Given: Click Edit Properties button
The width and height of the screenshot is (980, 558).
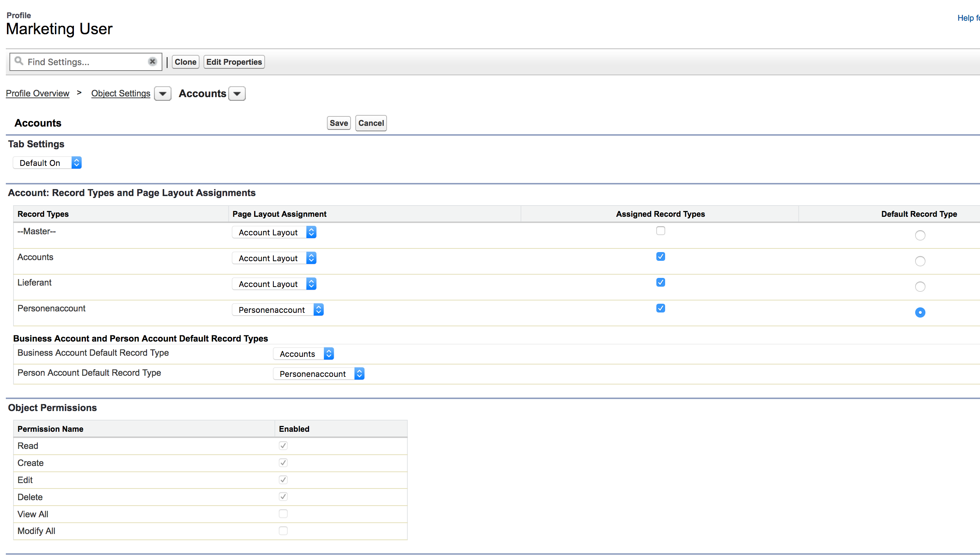Looking at the screenshot, I should tap(234, 62).
